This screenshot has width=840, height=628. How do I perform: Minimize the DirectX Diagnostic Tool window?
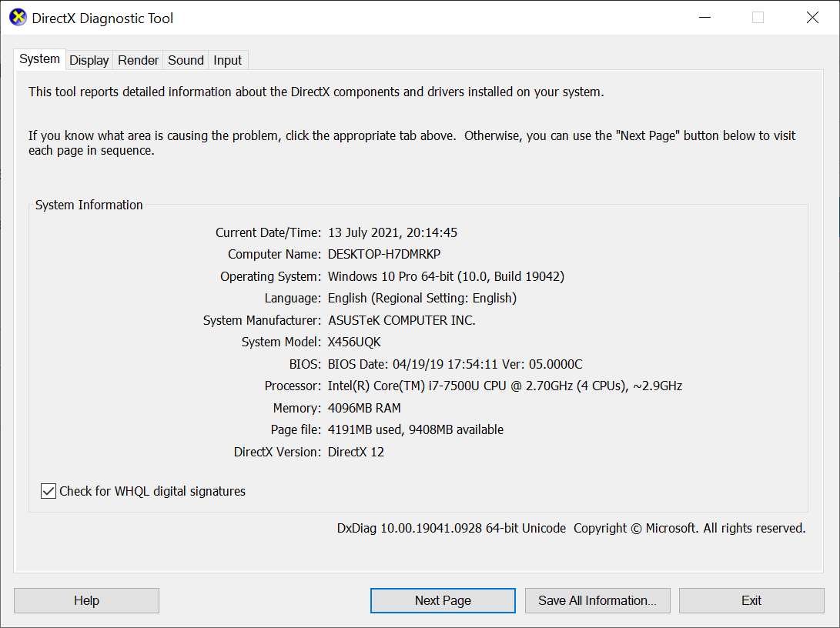704,18
